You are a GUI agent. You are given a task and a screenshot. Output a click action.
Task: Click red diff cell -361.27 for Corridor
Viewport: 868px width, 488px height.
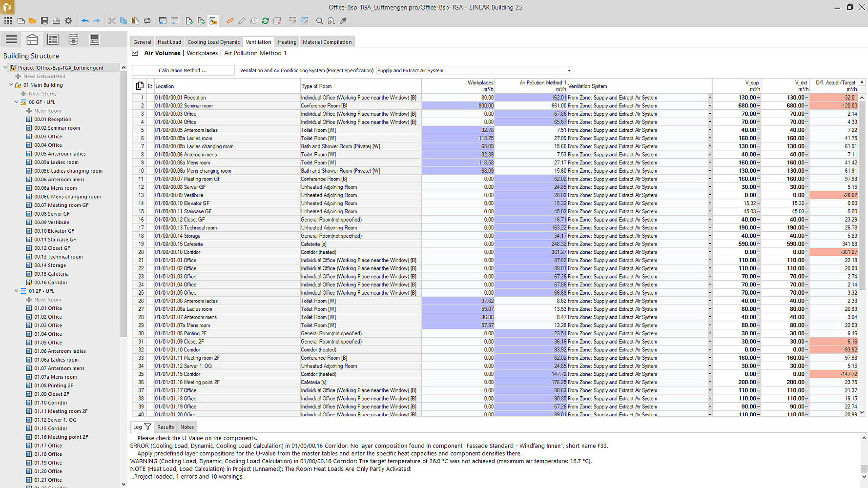click(x=834, y=252)
